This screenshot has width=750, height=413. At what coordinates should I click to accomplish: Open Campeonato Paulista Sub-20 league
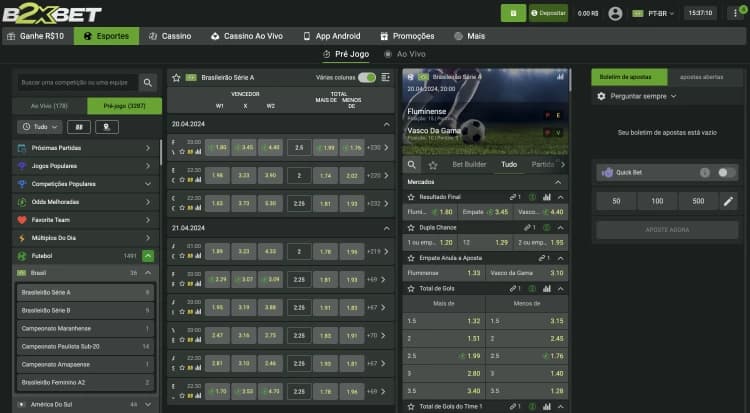[85, 346]
